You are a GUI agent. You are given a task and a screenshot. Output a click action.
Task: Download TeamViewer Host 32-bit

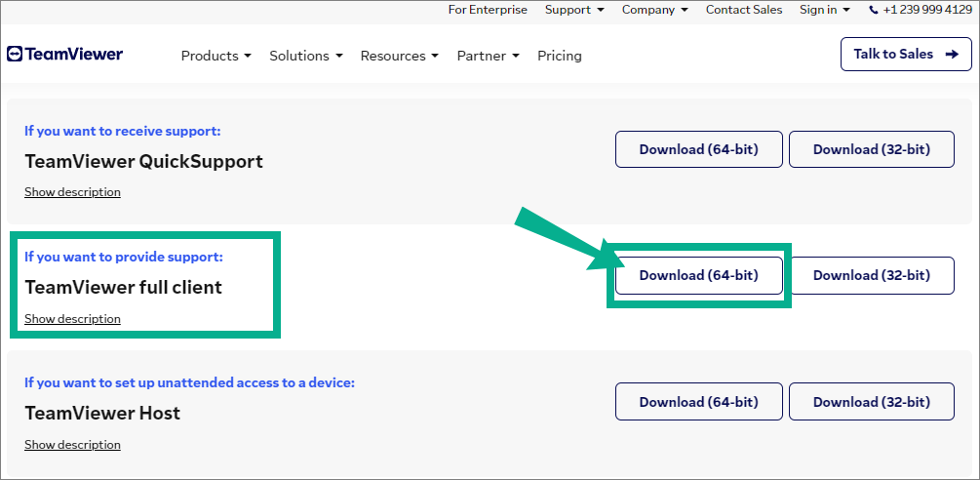pos(871,401)
